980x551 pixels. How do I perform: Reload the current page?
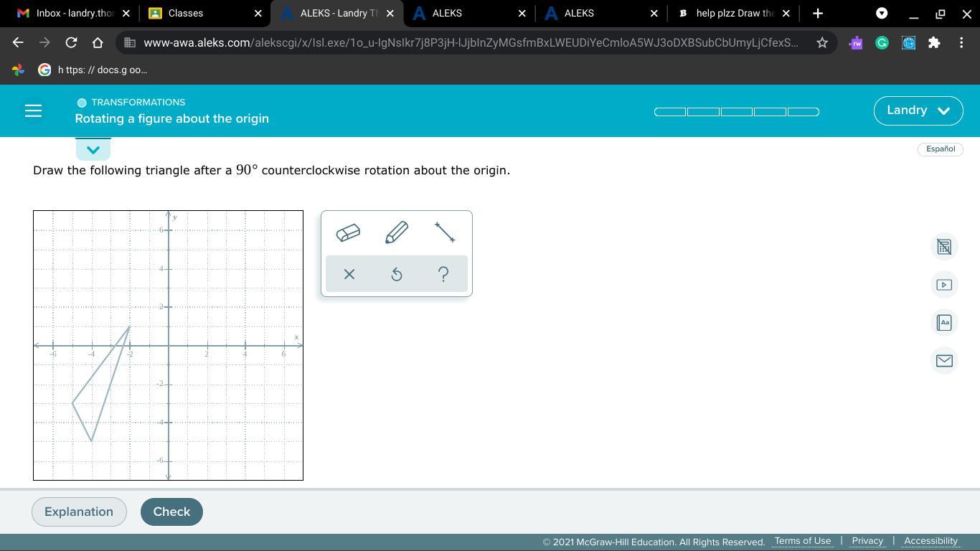tap(71, 43)
